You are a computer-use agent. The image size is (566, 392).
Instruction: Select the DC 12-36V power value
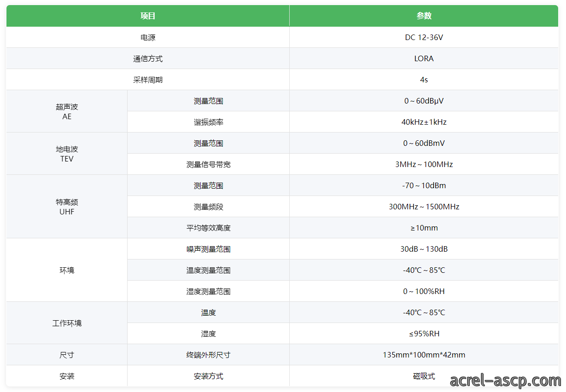point(424,37)
